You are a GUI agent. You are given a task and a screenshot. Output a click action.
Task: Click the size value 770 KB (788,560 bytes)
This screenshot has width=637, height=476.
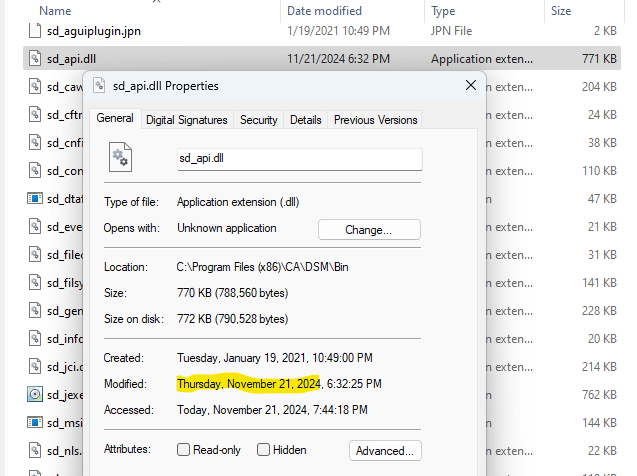click(x=232, y=293)
